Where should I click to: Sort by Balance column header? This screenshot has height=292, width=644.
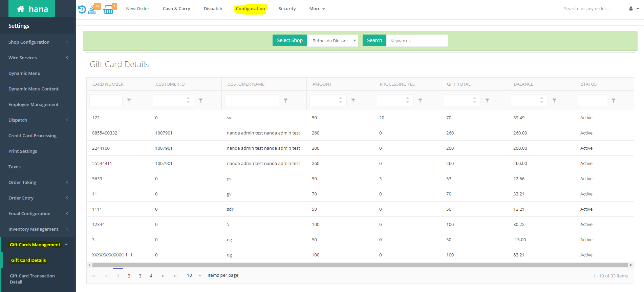[x=523, y=84]
